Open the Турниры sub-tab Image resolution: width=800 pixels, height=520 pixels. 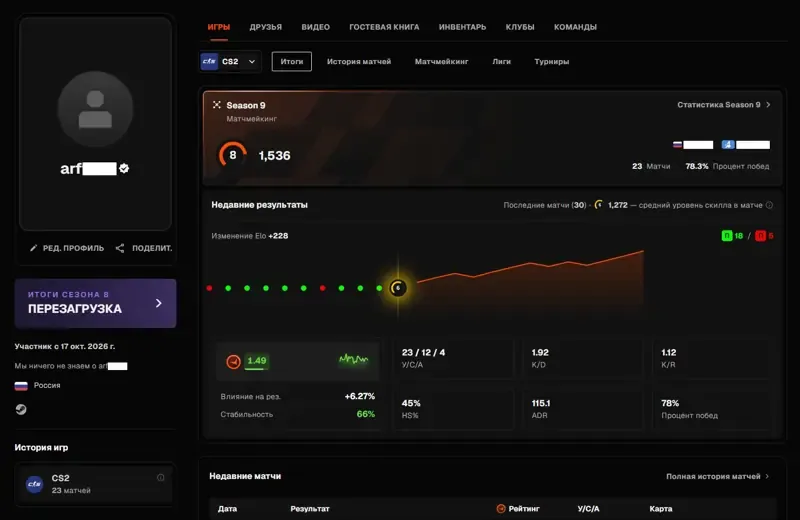pos(552,61)
